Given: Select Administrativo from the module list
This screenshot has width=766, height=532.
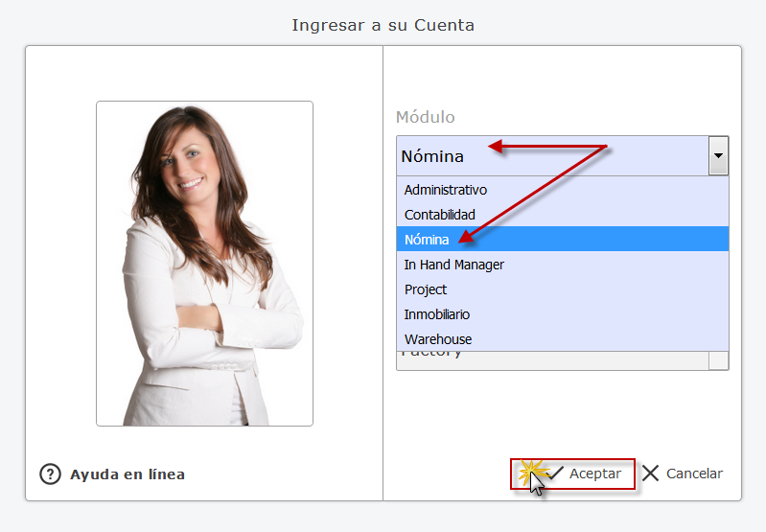Looking at the screenshot, I should [563, 190].
